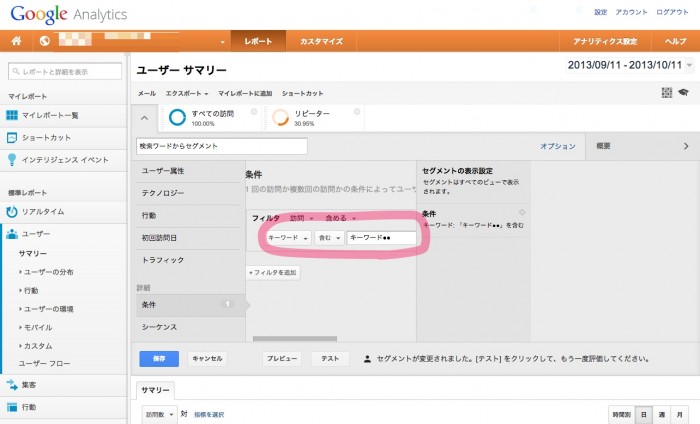Click the keyword value text field
This screenshot has height=424, width=700.
point(380,238)
